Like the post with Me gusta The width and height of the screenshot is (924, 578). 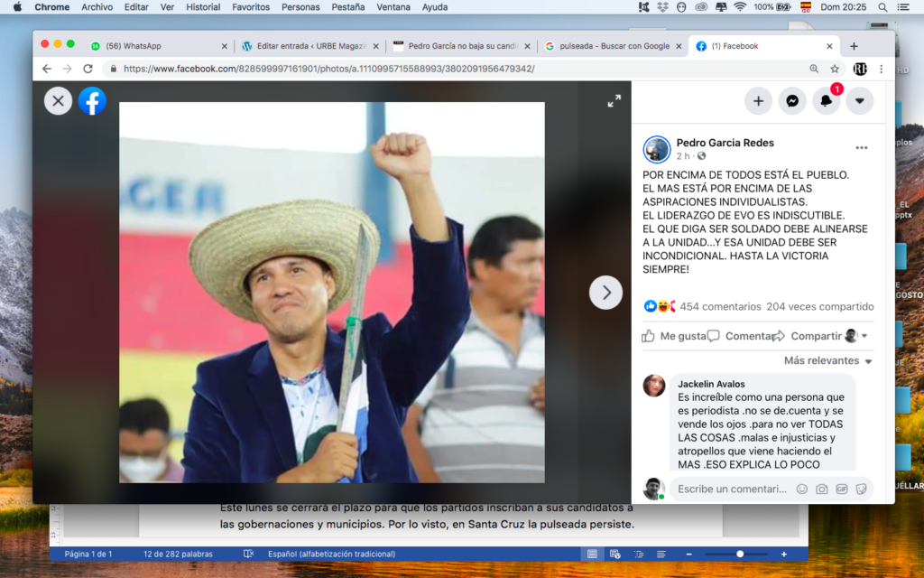pyautogui.click(x=674, y=336)
